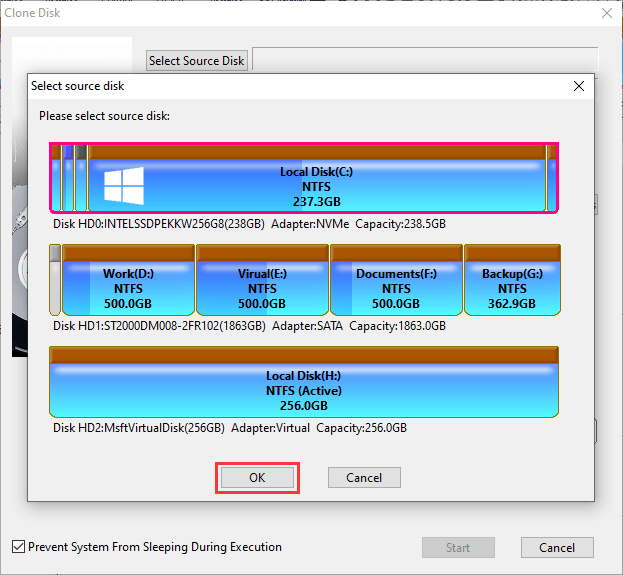Image resolution: width=623 pixels, height=575 pixels.
Task: Click the Disk HD2 MsftVirtualDisk info label
Action: [x=230, y=428]
